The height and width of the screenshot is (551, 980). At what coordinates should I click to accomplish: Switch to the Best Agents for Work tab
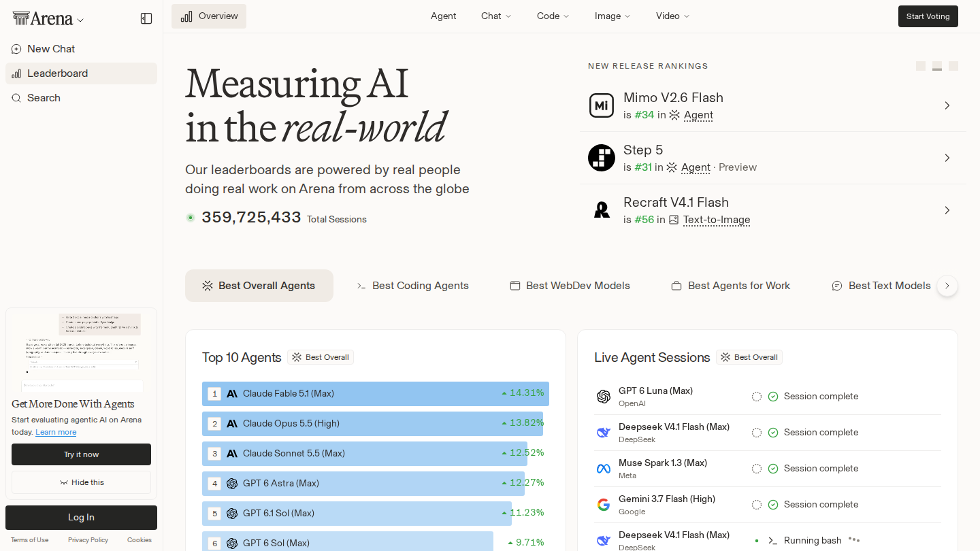pos(731,286)
